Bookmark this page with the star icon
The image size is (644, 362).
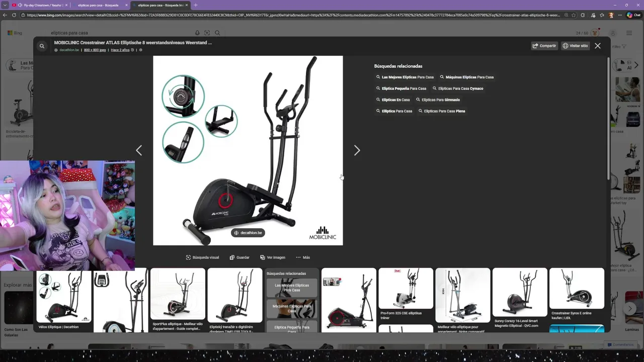pos(574,15)
